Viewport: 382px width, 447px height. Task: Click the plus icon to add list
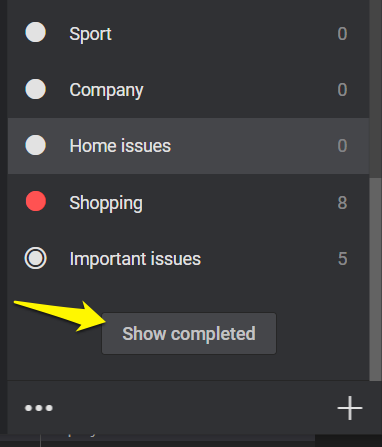[x=350, y=408]
